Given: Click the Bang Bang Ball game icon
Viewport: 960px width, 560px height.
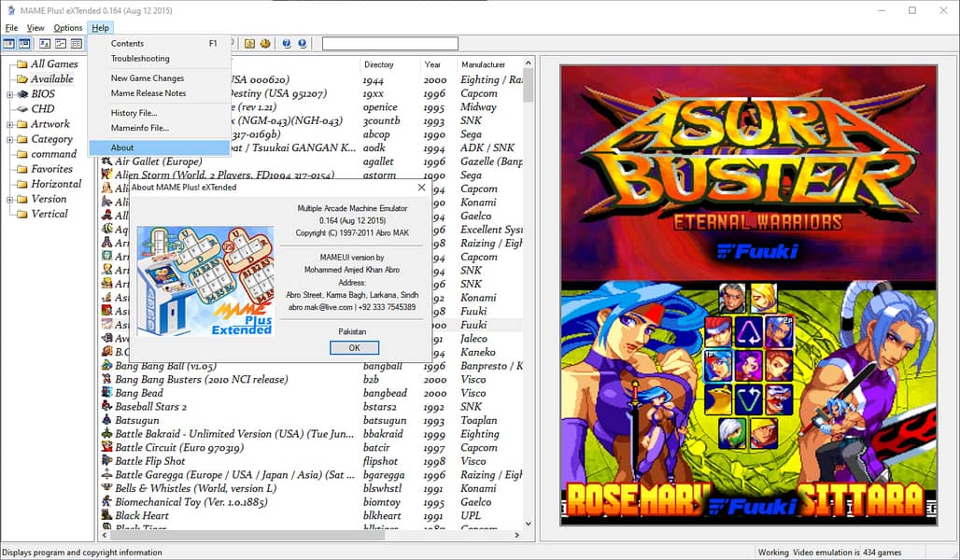Looking at the screenshot, I should click(107, 365).
